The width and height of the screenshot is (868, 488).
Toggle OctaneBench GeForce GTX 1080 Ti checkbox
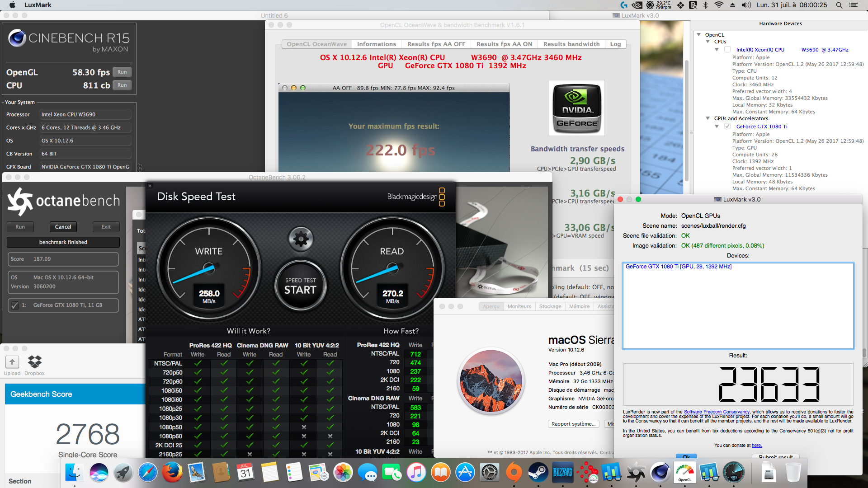15,305
